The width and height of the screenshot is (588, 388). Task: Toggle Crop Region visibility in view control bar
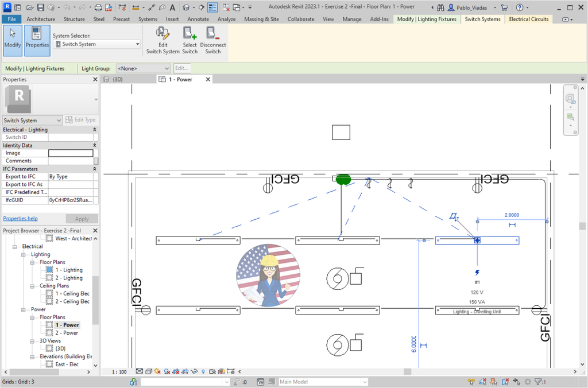click(x=185, y=371)
